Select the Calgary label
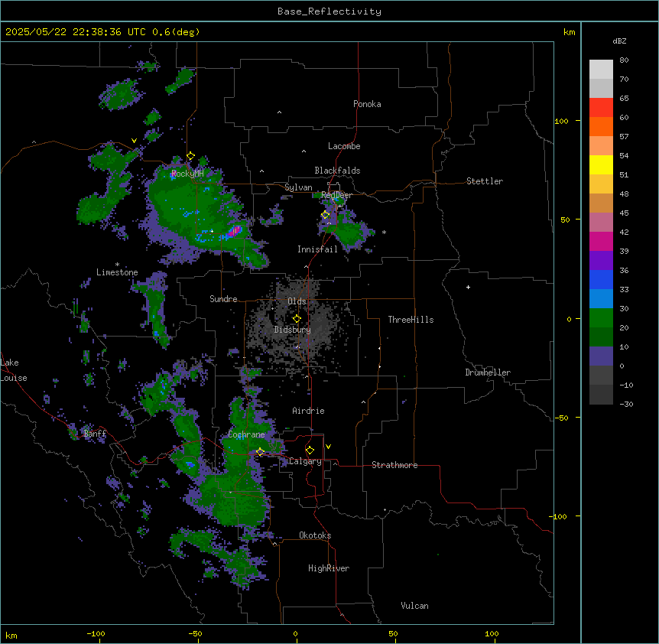Screen dimensions: 659x644 [x=305, y=461]
